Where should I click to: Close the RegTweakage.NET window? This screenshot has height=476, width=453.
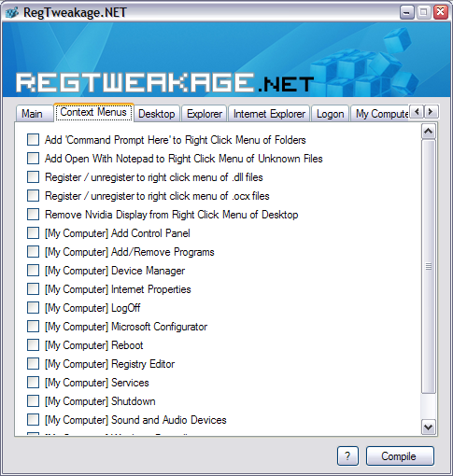(x=441, y=13)
